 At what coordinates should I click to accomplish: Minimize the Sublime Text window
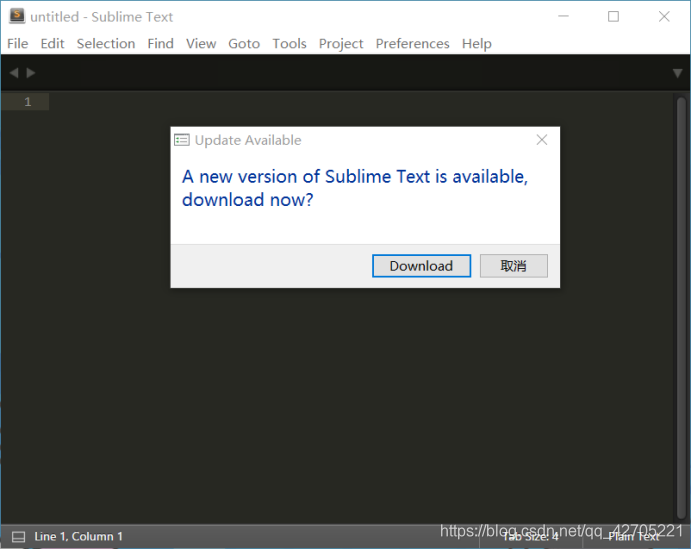pos(563,16)
